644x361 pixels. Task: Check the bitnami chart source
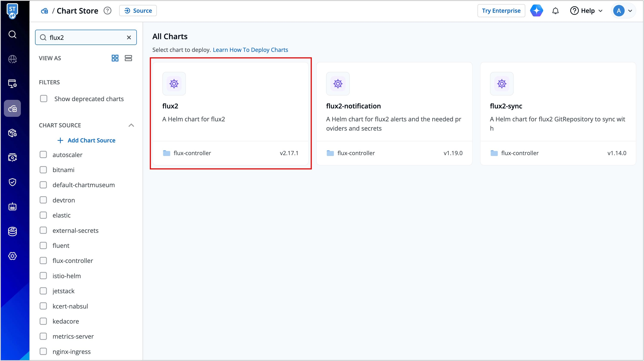point(43,170)
